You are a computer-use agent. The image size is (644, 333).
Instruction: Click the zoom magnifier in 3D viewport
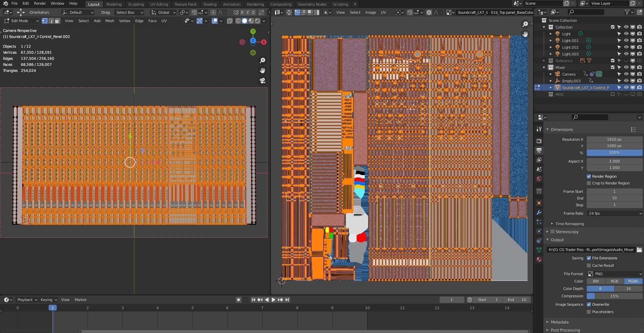(262, 60)
